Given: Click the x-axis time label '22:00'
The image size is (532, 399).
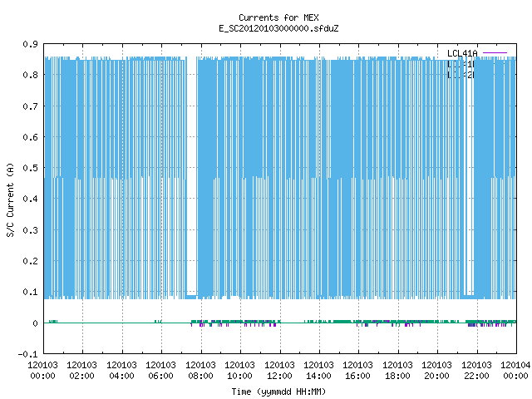Looking at the screenshot, I should click(x=476, y=376).
